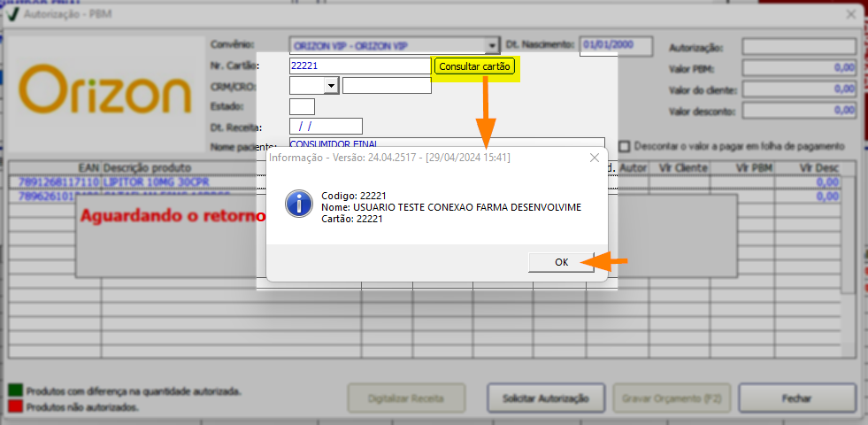Click the Valor PBM field
The width and height of the screenshot is (868, 425).
point(799,68)
